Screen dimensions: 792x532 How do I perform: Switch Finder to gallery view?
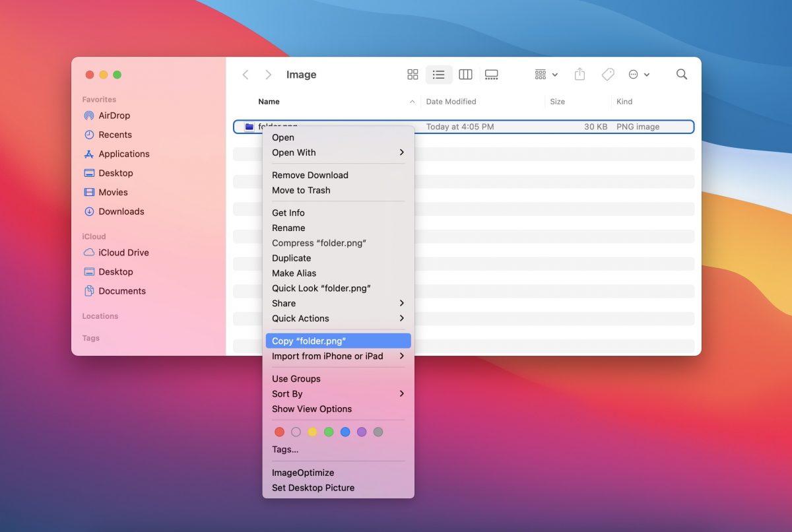pyautogui.click(x=491, y=75)
